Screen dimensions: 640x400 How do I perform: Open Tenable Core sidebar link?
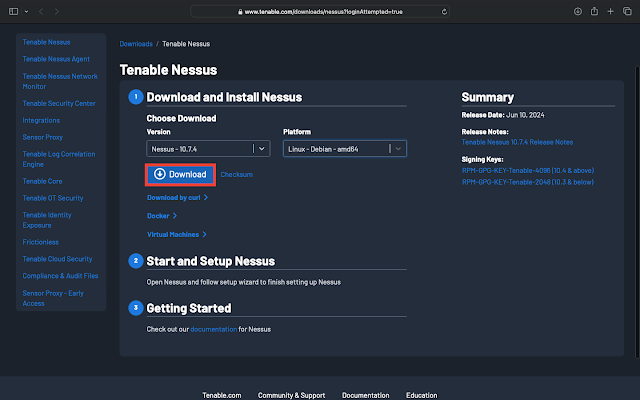42,181
